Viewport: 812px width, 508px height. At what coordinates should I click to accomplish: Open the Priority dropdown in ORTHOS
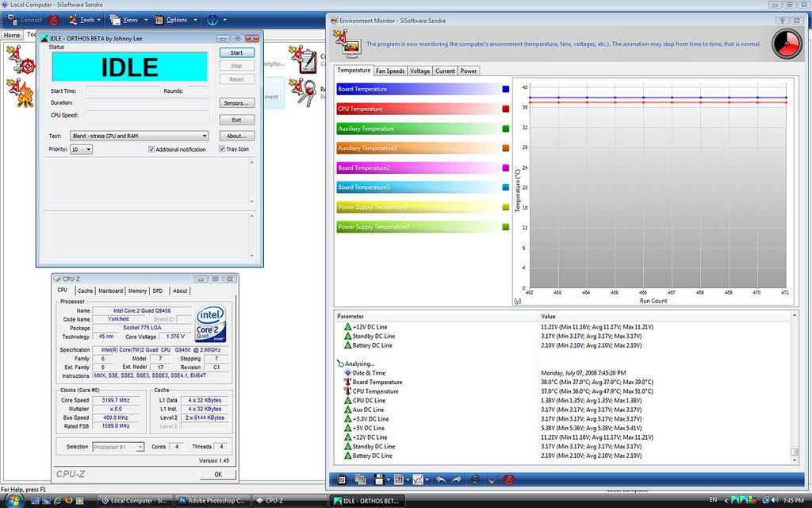[82, 149]
